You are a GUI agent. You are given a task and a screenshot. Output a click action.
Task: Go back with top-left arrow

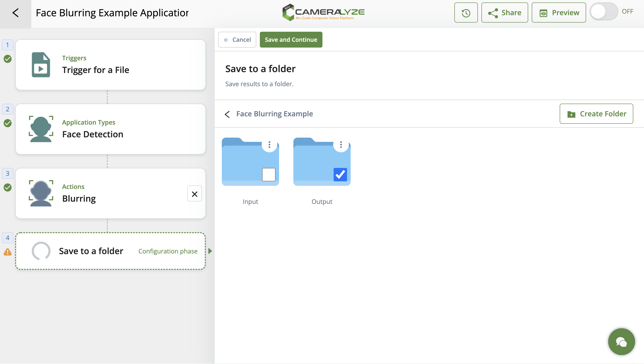click(x=15, y=13)
